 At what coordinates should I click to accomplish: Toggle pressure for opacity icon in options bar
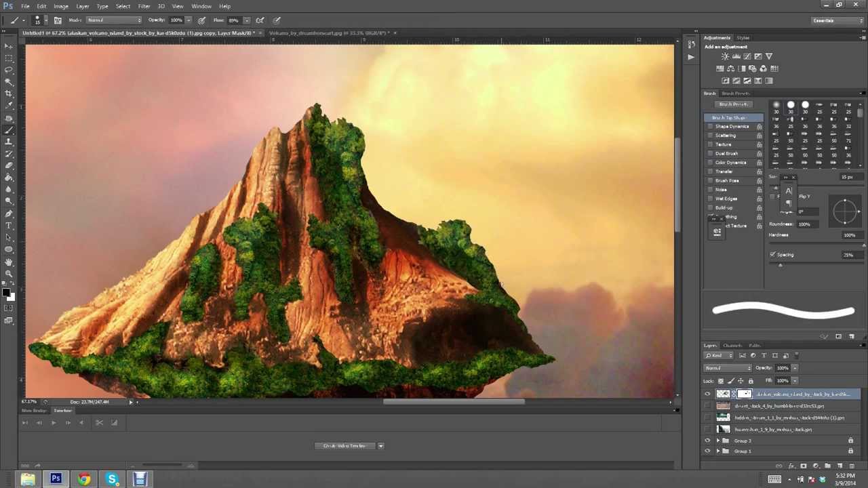(x=201, y=20)
